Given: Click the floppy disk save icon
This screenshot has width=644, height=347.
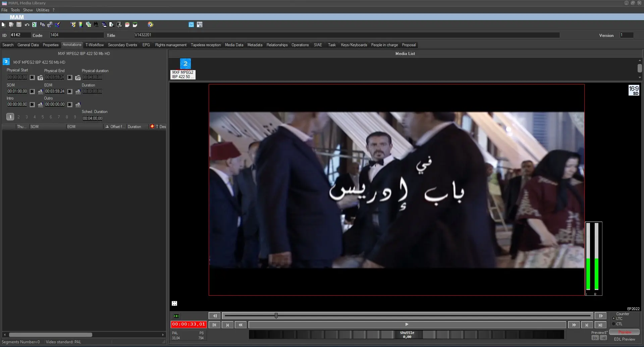Looking at the screenshot, I should pos(19,24).
